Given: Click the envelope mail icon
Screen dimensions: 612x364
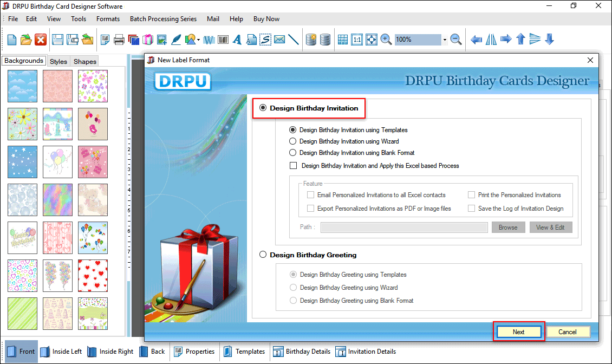Looking at the screenshot, I should (279, 40).
